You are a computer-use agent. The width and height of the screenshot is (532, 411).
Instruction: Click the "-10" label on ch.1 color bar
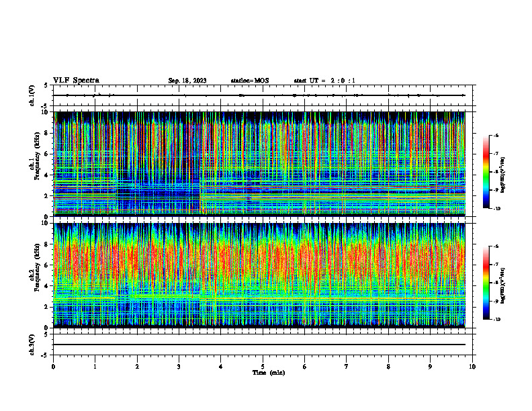pos(496,209)
